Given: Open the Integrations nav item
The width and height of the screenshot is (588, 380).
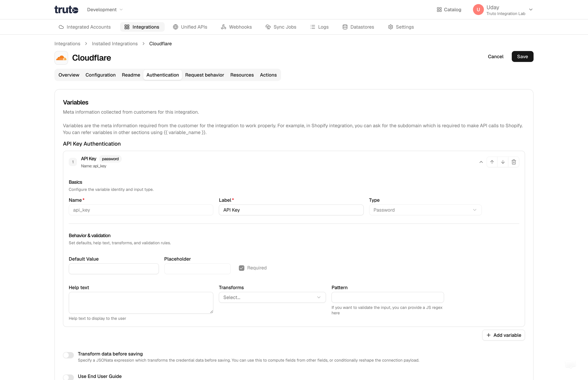Looking at the screenshot, I should [142, 27].
